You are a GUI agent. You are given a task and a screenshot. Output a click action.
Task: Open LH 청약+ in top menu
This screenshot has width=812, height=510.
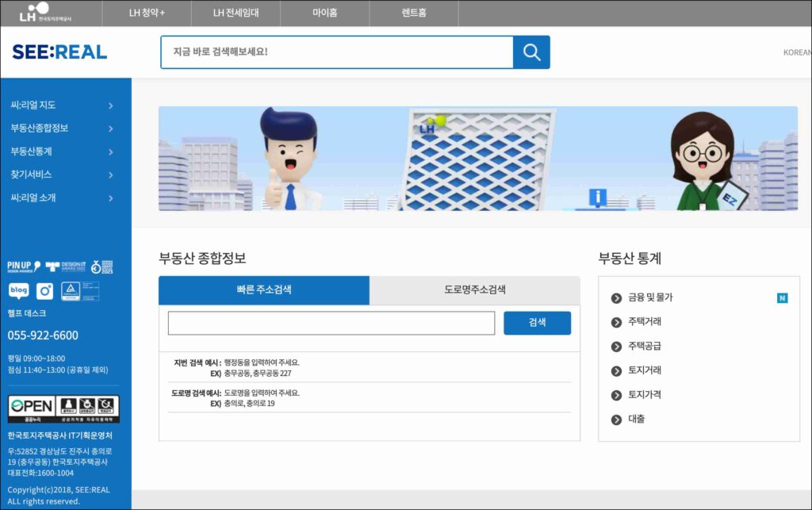pyautogui.click(x=147, y=13)
